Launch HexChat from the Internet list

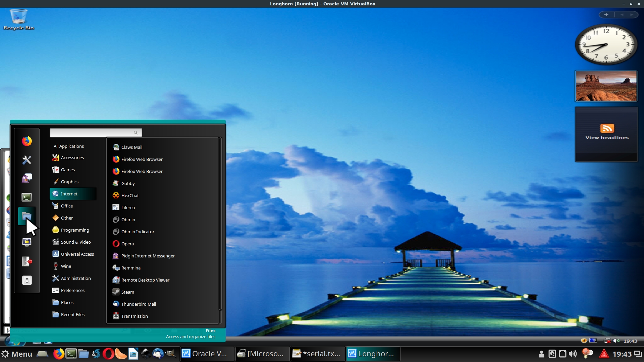click(130, 195)
